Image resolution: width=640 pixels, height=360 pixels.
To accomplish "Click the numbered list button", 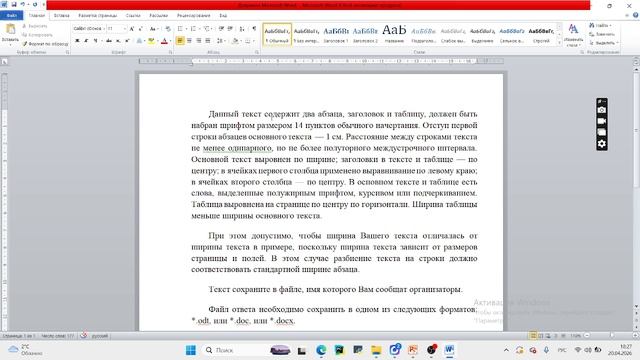I will 193,29.
